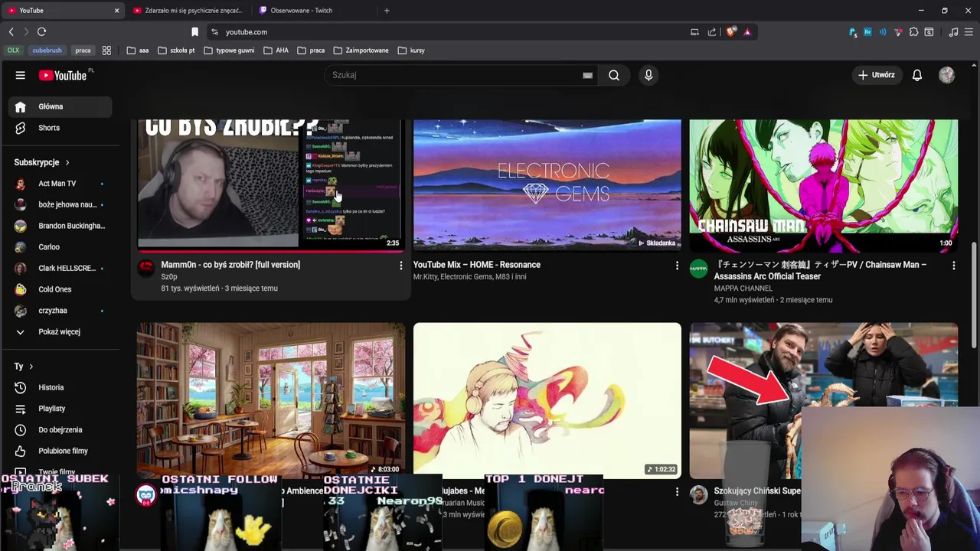Open Polubione filmy liked videos
Image resolution: width=980 pixels, height=551 pixels.
tap(61, 451)
